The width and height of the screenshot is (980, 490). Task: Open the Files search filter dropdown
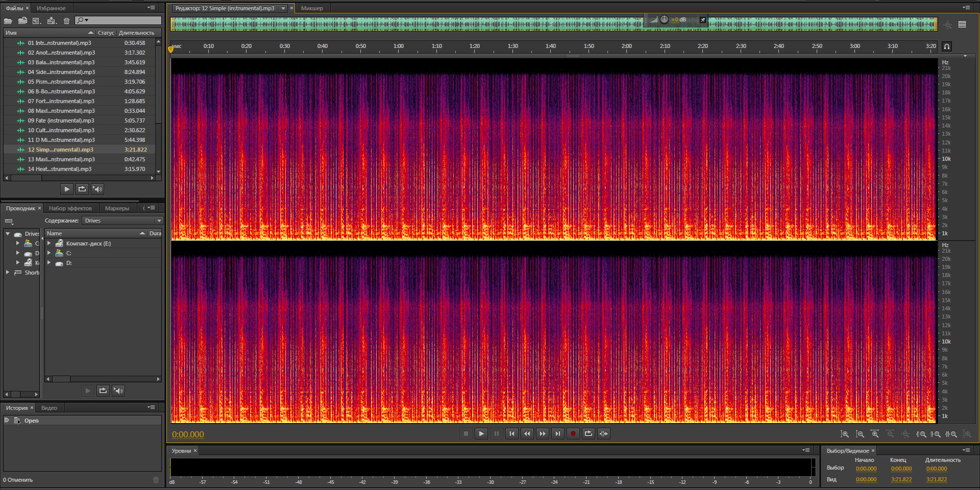pyautogui.click(x=83, y=20)
